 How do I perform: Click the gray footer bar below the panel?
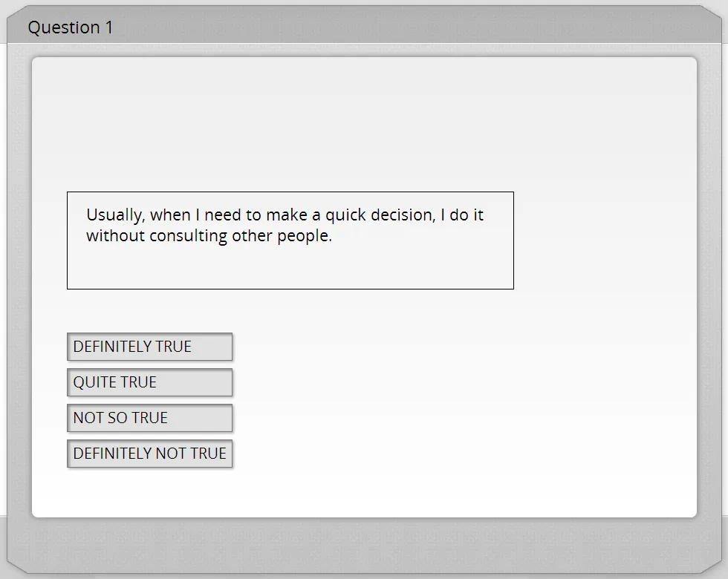364,545
